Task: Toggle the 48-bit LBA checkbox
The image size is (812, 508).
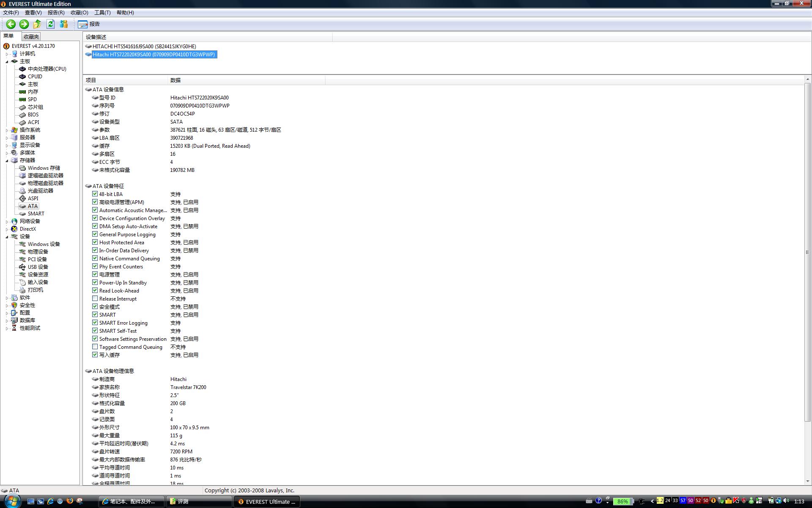Action: 95,194
